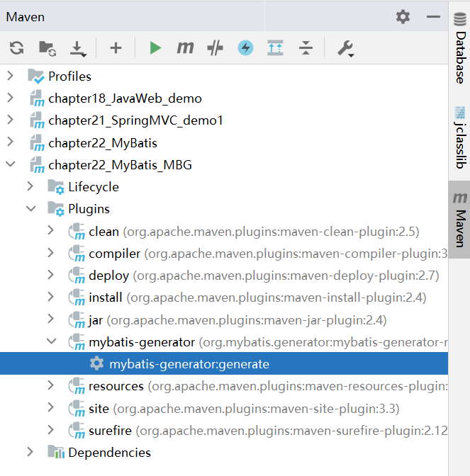Expand the clean plugin
The height and width of the screenshot is (476, 470).
(51, 230)
